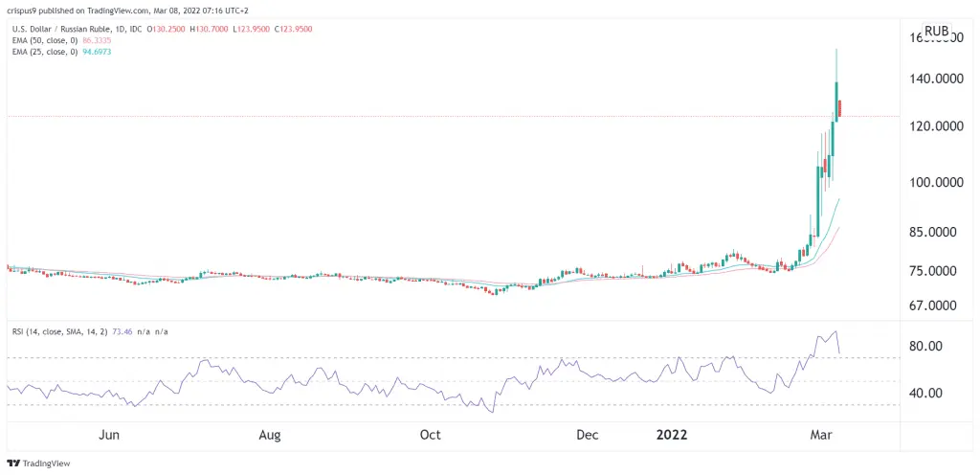
Task: Click the 120.0000 price axis label
Action: point(937,126)
